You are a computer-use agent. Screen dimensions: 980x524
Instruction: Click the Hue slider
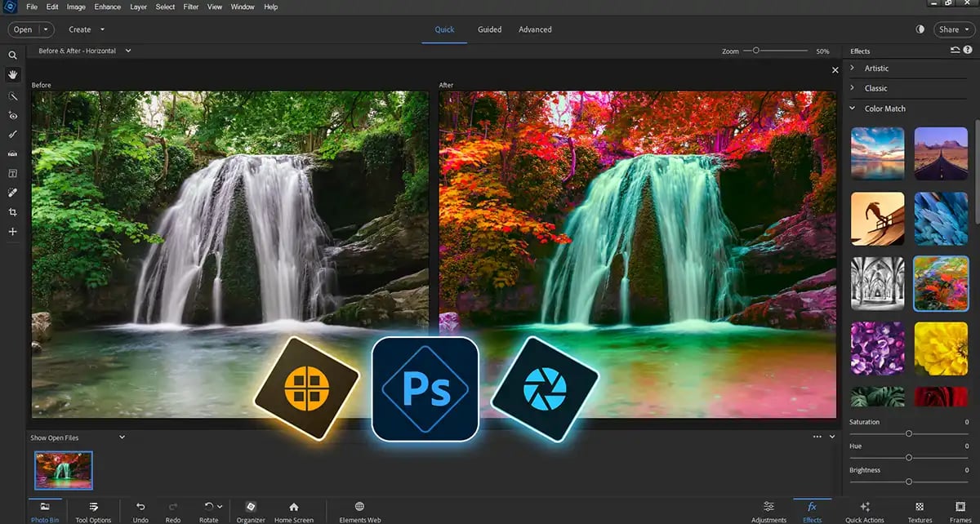click(x=908, y=458)
